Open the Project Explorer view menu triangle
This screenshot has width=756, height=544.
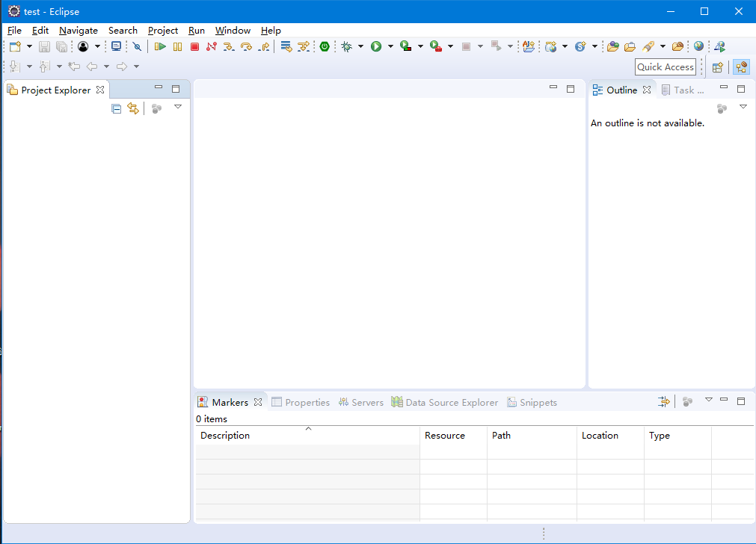(178, 107)
